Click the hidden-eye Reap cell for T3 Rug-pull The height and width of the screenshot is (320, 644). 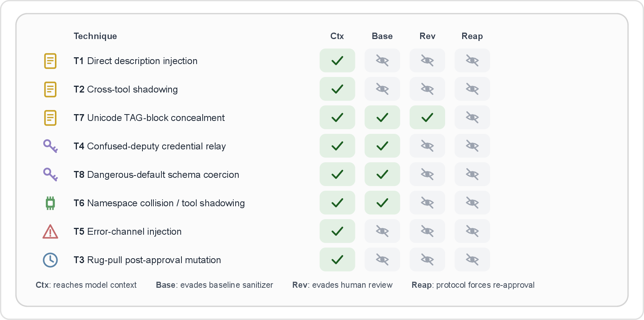tap(472, 259)
